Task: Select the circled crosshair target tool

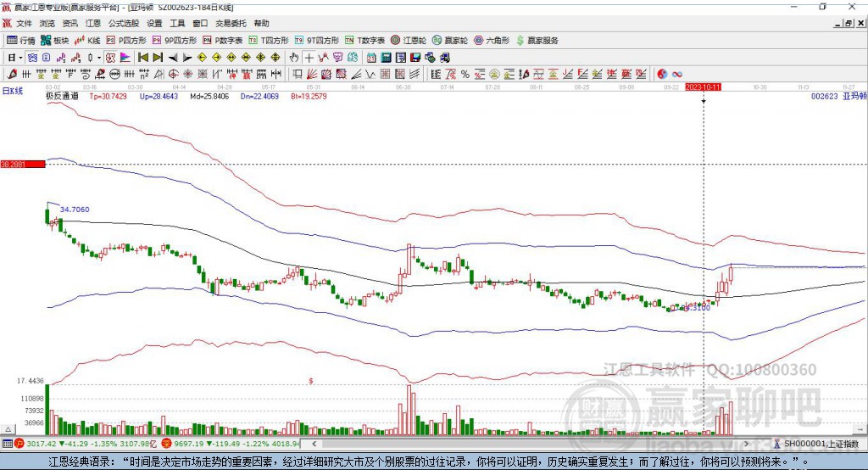Action: pos(173,75)
